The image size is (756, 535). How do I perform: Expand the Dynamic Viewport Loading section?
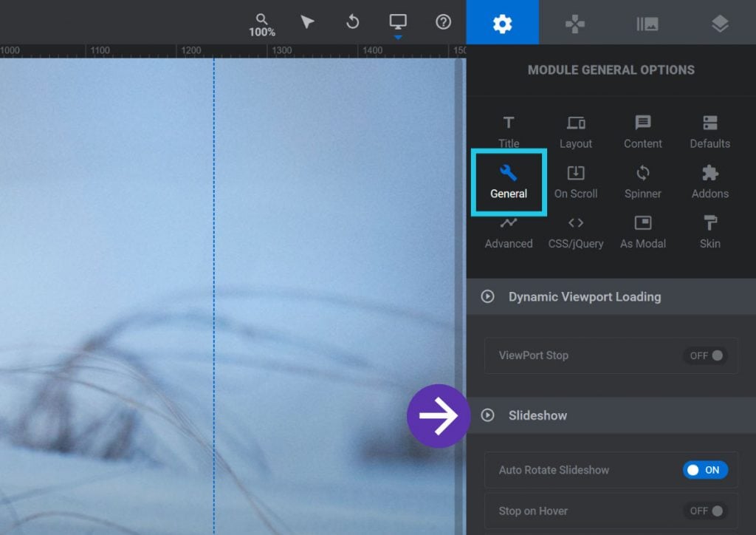click(x=487, y=296)
